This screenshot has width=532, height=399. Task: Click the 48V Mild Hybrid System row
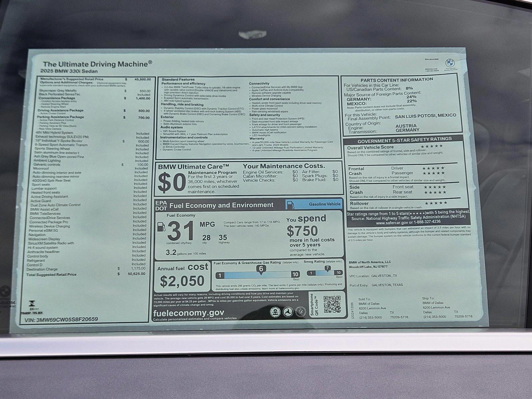[92, 133]
